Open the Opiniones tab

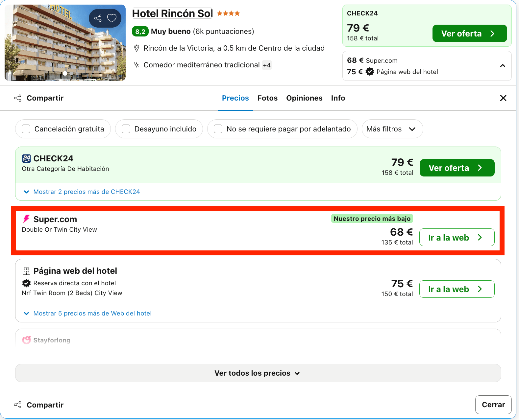pyautogui.click(x=304, y=98)
